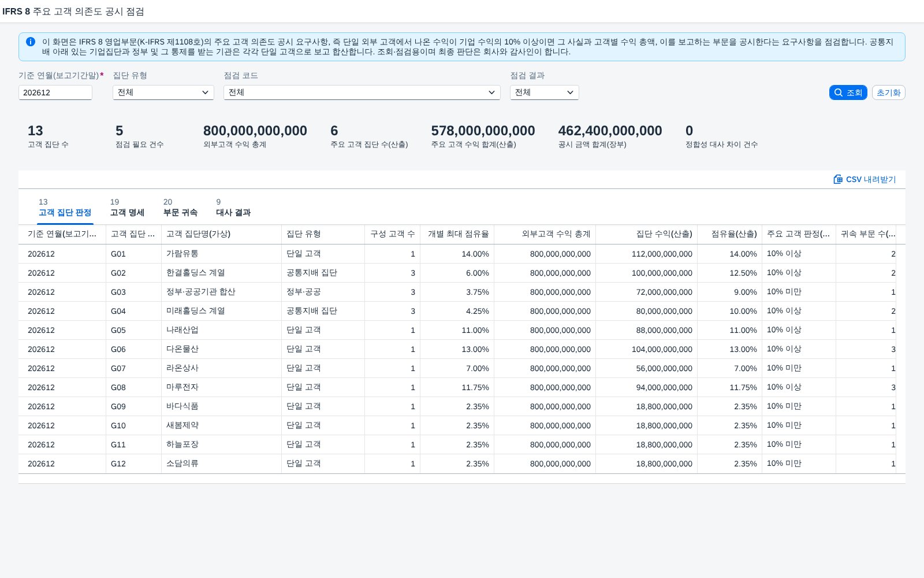This screenshot has width=924, height=578.
Task: Click group code G03 cell
Action: tap(133, 292)
